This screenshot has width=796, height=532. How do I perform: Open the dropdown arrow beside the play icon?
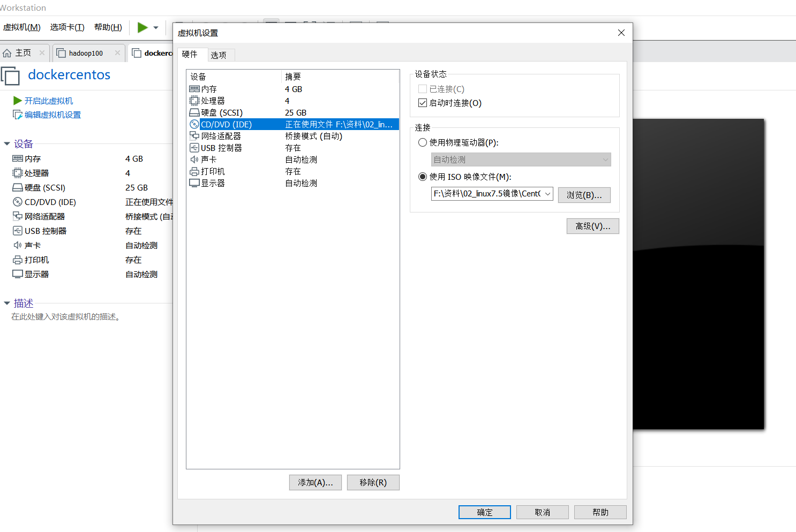156,28
